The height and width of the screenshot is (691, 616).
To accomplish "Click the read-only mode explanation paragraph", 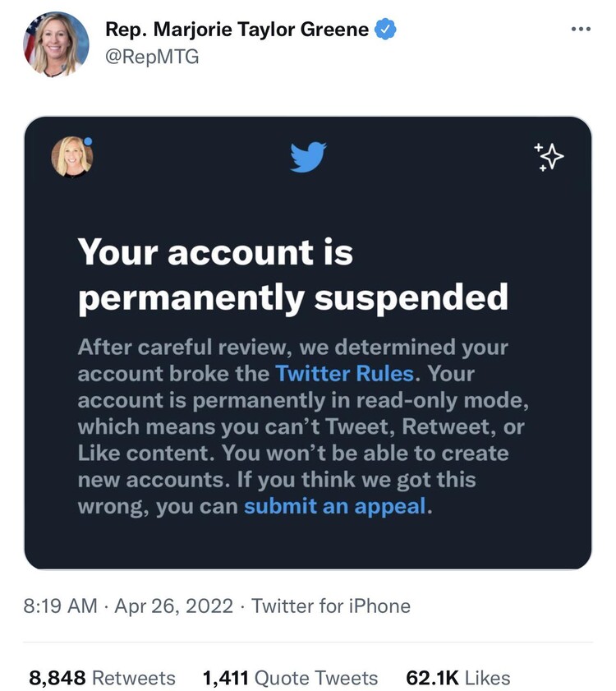I will (301, 427).
